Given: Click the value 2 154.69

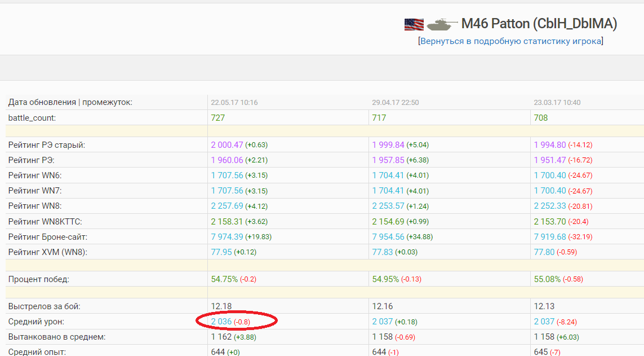Looking at the screenshot, I should click(x=388, y=222).
